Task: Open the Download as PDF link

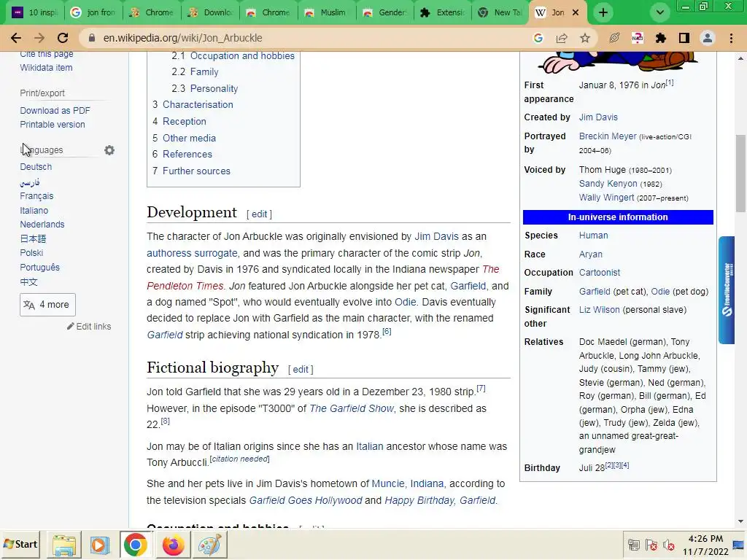Action: point(55,111)
